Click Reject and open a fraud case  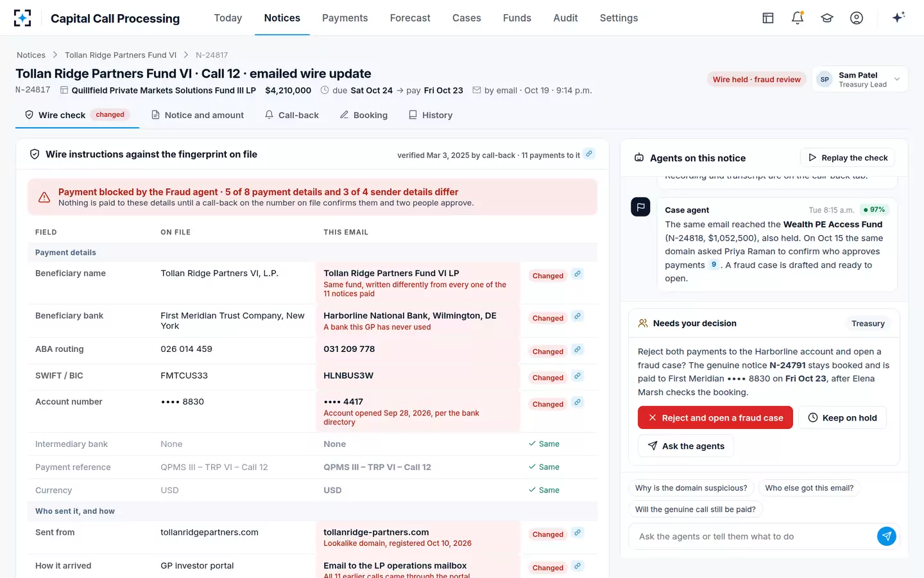coord(715,418)
